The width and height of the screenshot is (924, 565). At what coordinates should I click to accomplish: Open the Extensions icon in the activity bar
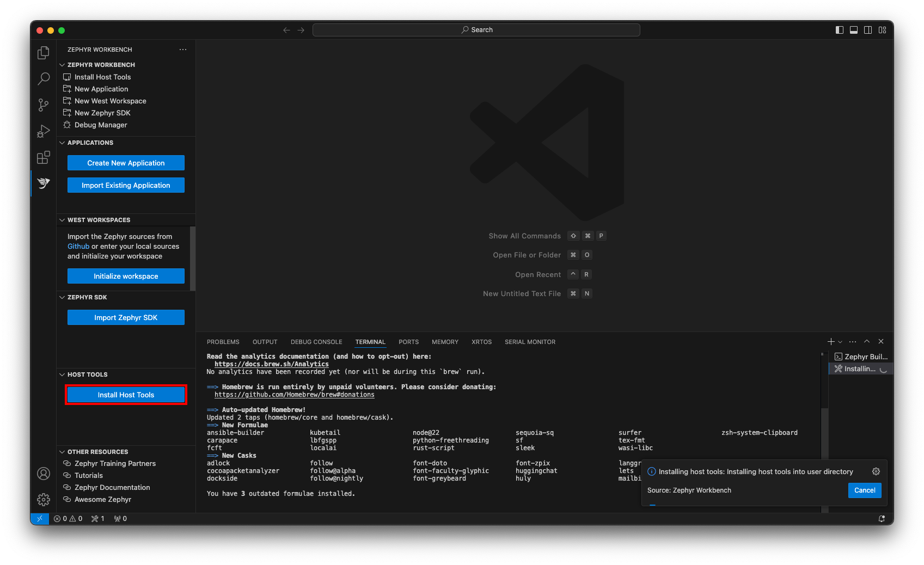[x=43, y=157]
